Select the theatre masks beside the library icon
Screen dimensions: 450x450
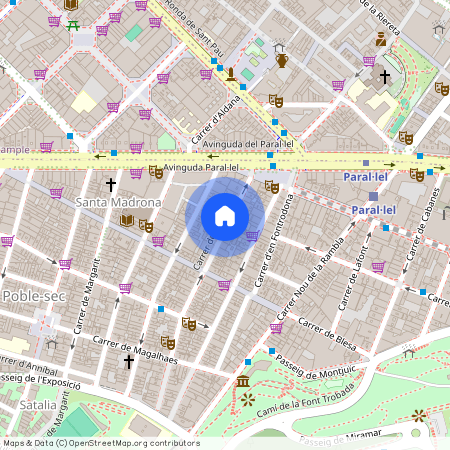pos(146,226)
